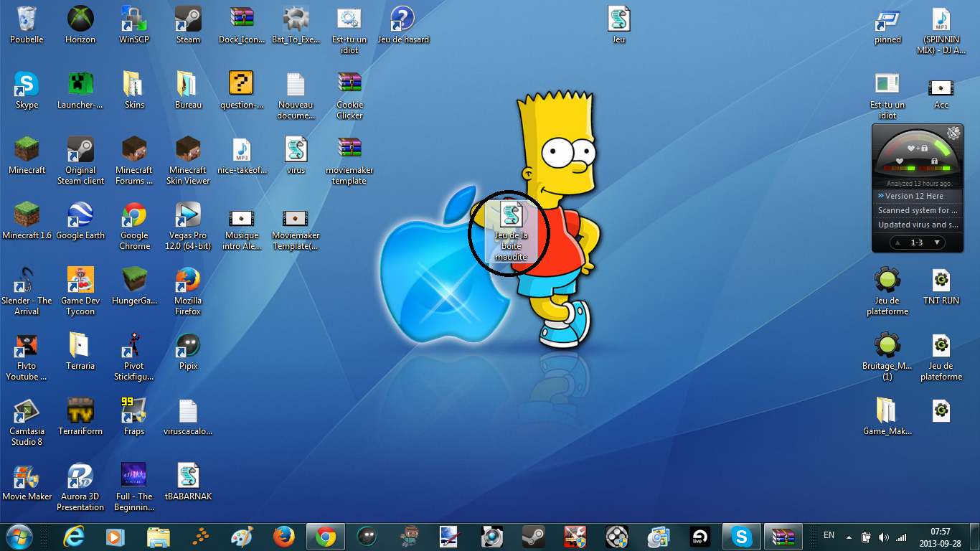
Task: Select the Google Earth desktop icon
Action: (x=80, y=221)
